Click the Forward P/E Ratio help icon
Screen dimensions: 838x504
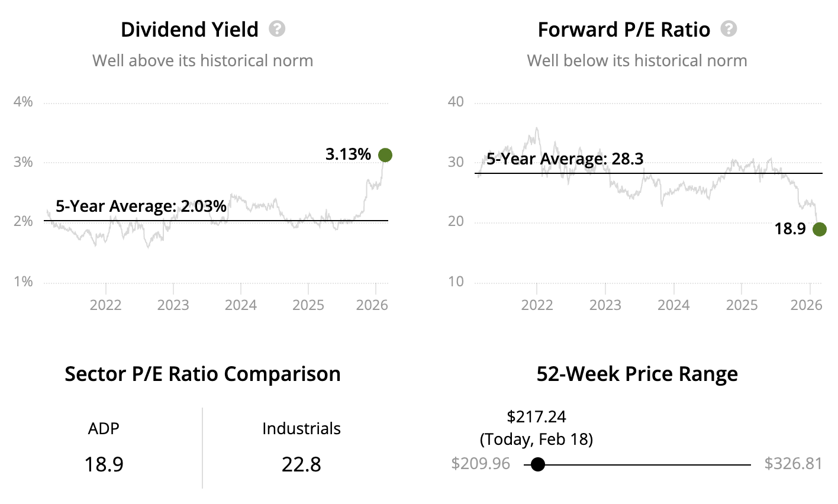(729, 29)
